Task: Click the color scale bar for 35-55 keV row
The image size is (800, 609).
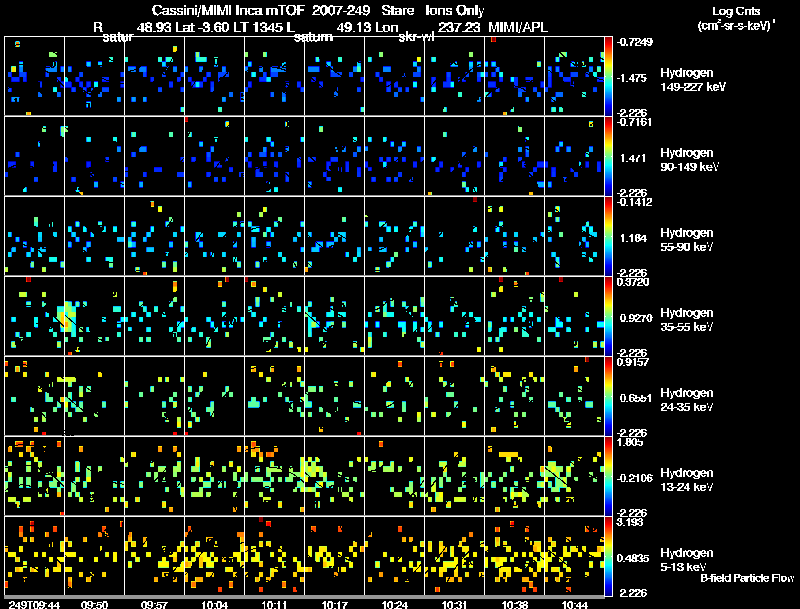Action: pos(608,316)
